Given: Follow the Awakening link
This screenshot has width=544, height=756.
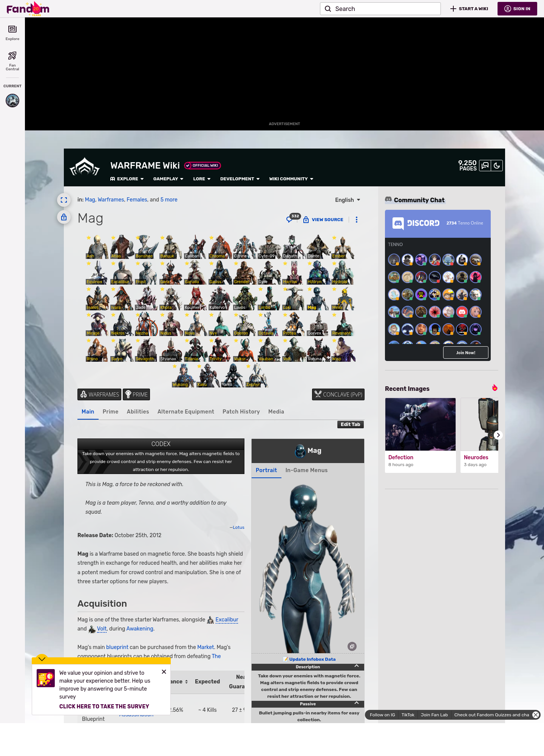Looking at the screenshot, I should click(140, 629).
